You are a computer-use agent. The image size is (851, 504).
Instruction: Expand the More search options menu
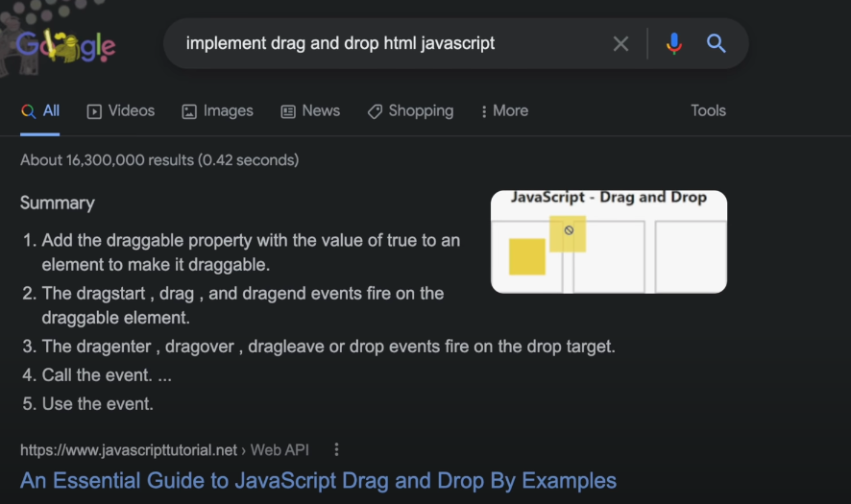click(504, 111)
